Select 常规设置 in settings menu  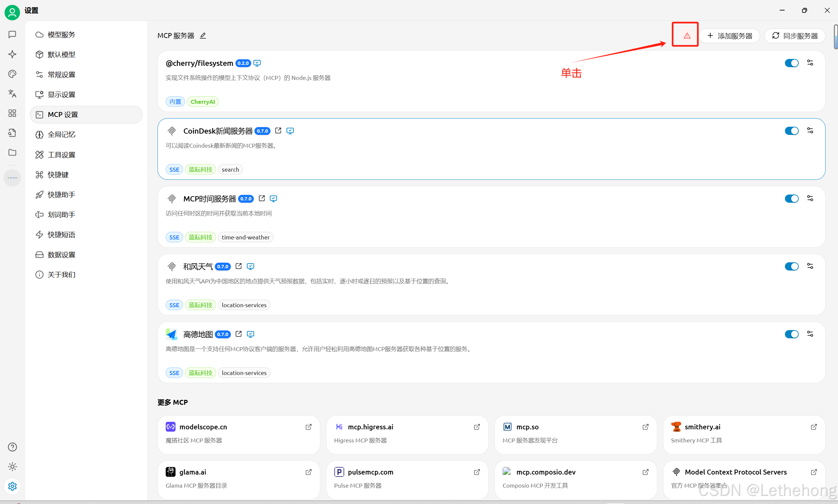86,75
